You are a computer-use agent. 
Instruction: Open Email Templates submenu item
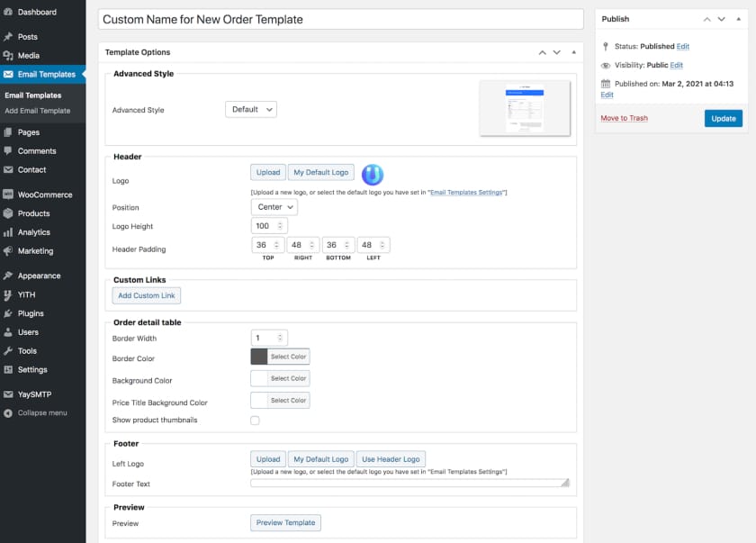coord(32,95)
